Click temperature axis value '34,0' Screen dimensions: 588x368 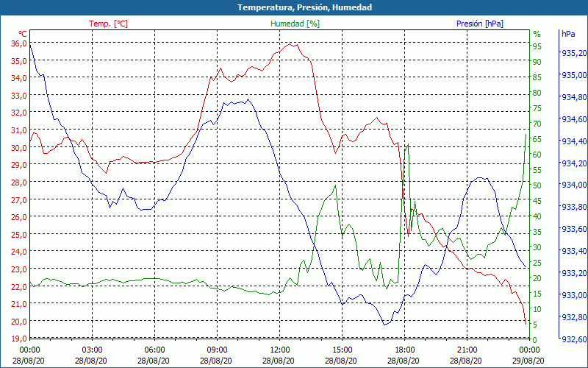19,78
